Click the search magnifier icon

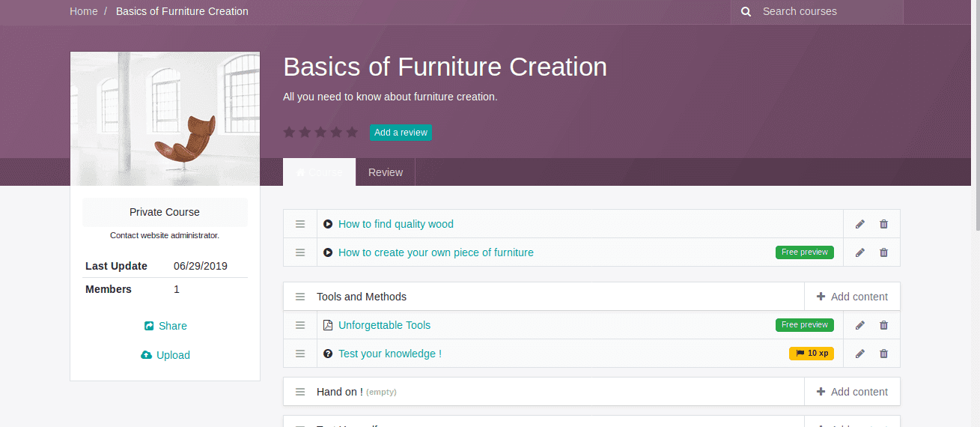(746, 11)
